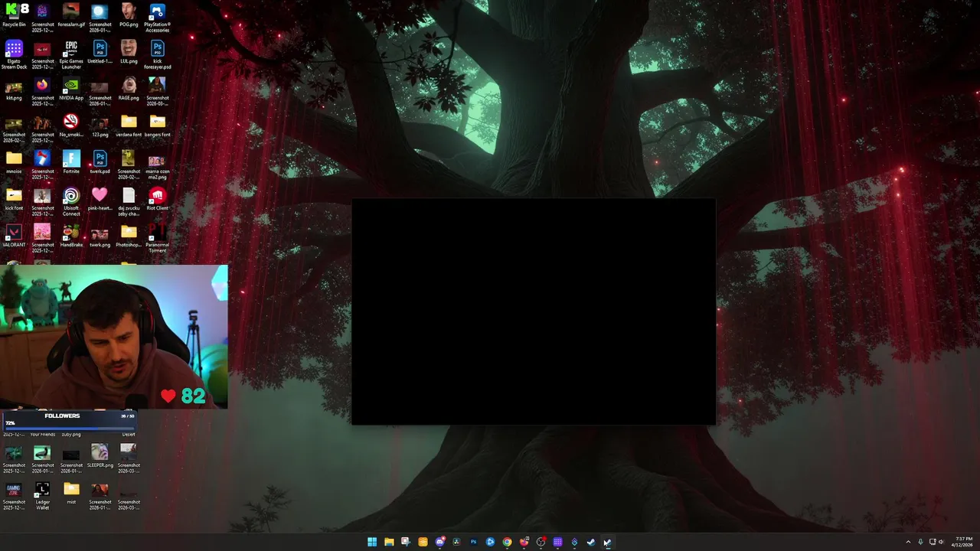Viewport: 980px width, 551px height.
Task: Select the POG.png desktop file
Action: [x=129, y=15]
